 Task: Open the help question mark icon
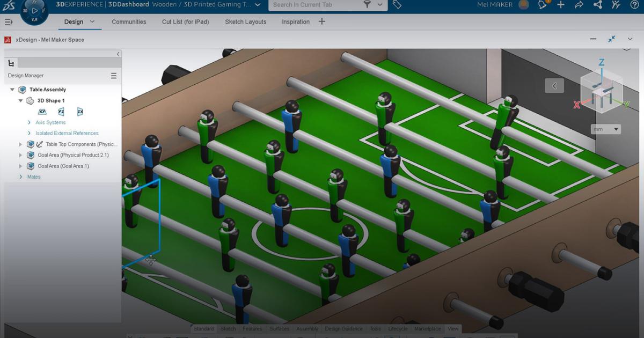tap(634, 5)
